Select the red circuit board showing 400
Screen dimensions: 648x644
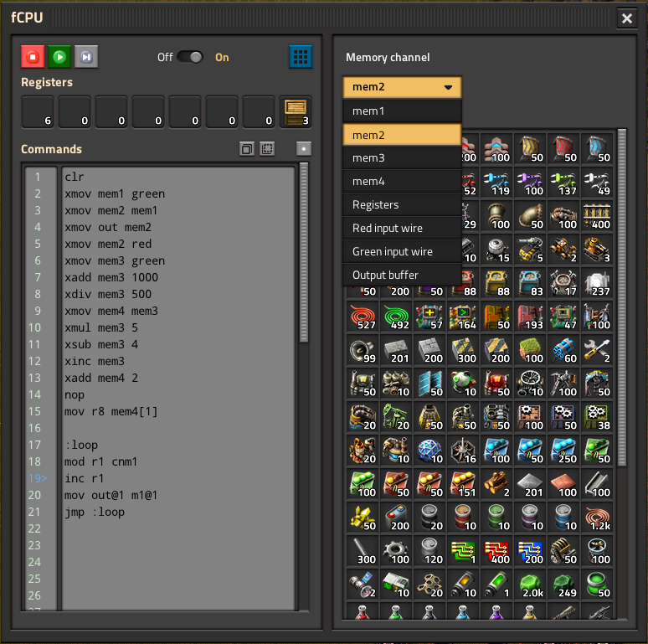497,552
